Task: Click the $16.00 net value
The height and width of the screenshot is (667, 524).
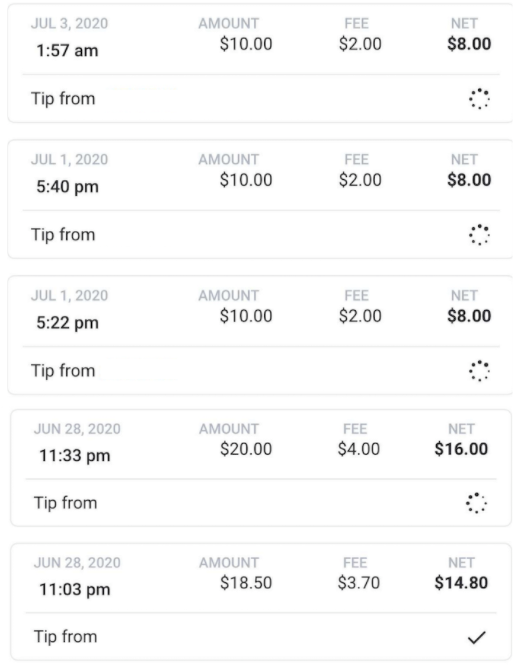Action: [461, 449]
